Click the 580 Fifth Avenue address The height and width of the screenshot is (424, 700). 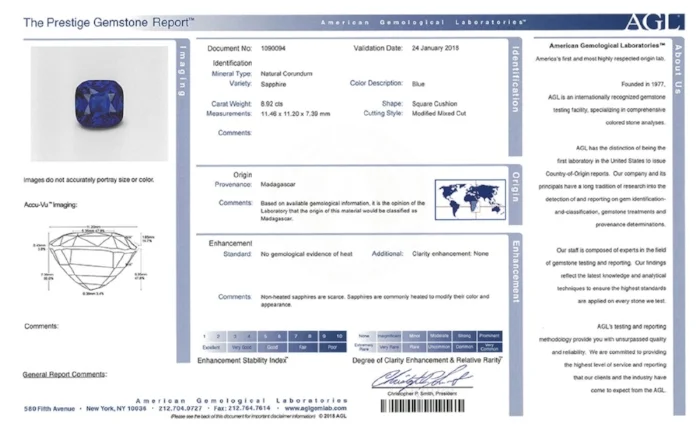pyautogui.click(x=50, y=408)
